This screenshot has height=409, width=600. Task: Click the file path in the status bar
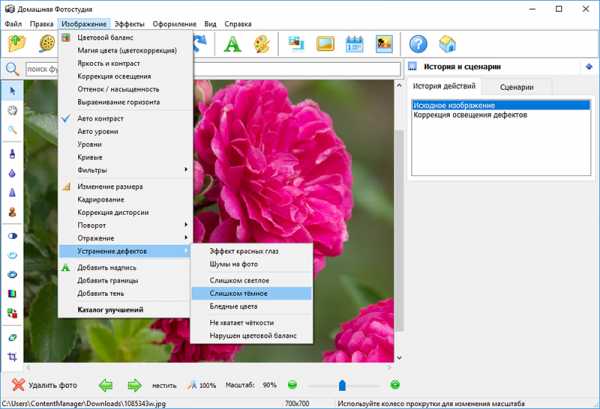coord(84,404)
